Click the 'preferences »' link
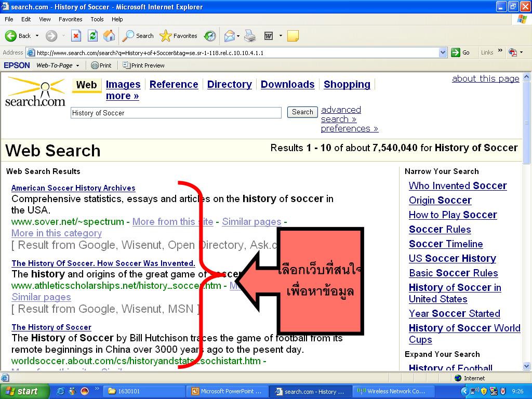This screenshot has width=532, height=399. pos(350,129)
